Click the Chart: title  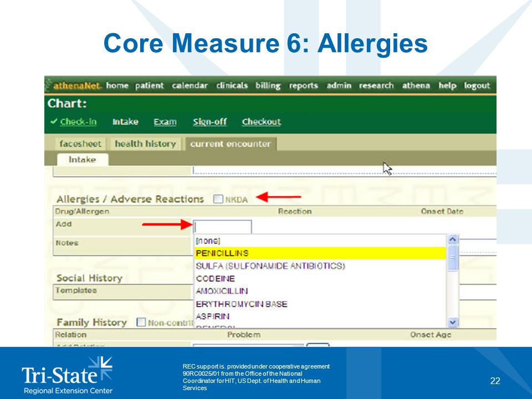point(67,104)
